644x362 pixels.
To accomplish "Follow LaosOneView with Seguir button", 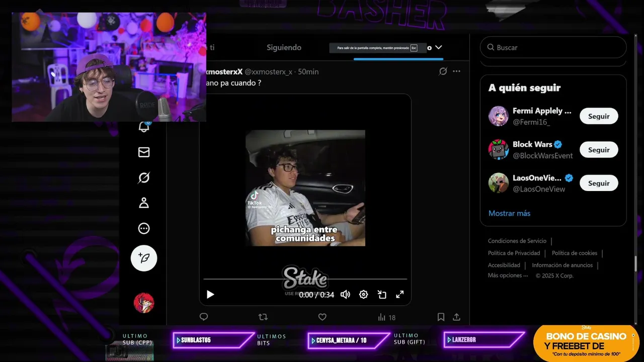I will (599, 183).
